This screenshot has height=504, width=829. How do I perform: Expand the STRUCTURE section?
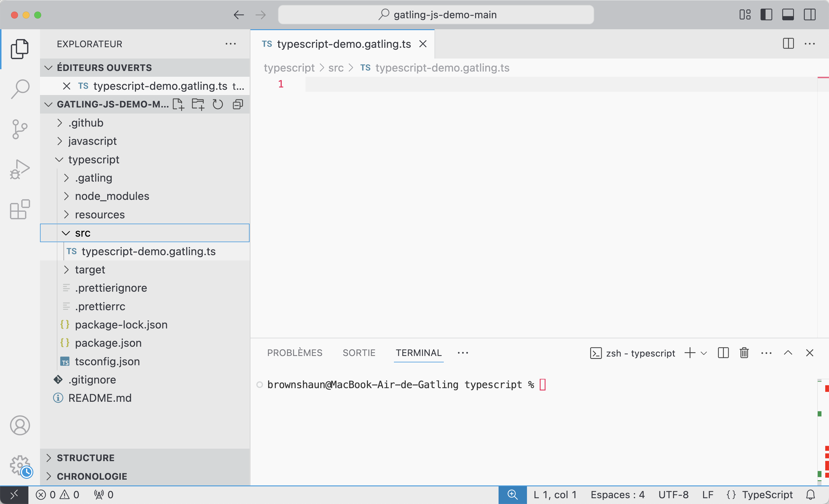click(145, 458)
